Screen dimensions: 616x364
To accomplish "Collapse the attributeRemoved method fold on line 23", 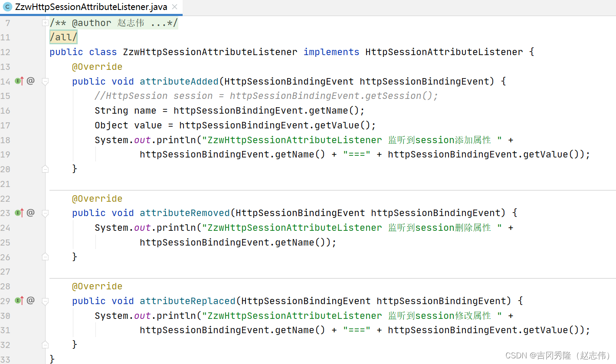I will pos(45,213).
